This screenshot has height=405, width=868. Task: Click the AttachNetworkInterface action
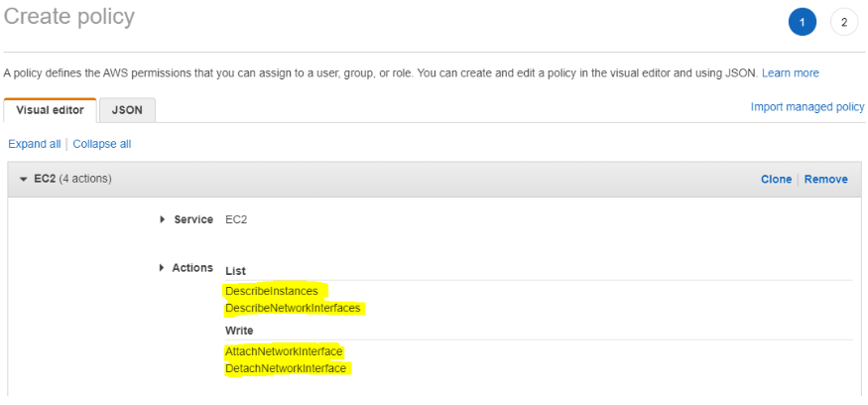[x=284, y=351]
